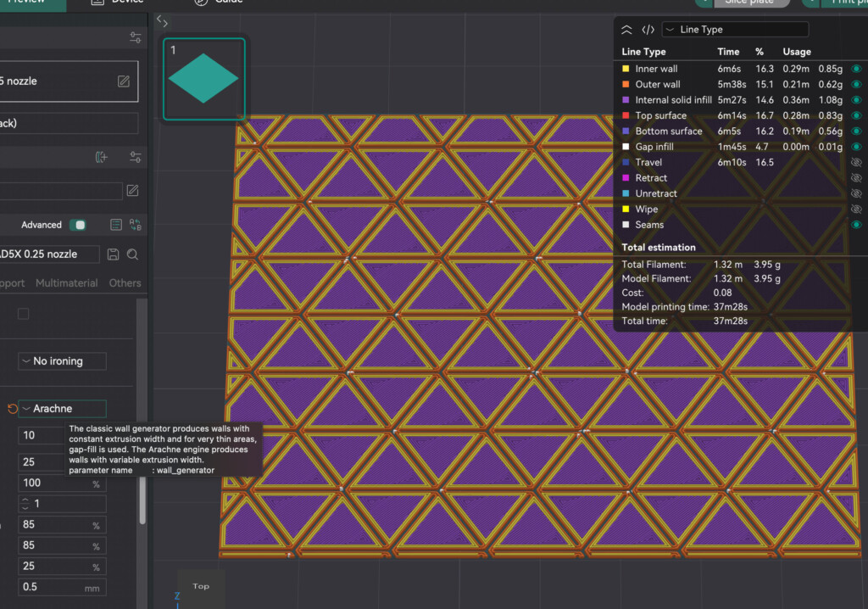
Task: Open the search settings magnifier icon
Action: point(133,254)
